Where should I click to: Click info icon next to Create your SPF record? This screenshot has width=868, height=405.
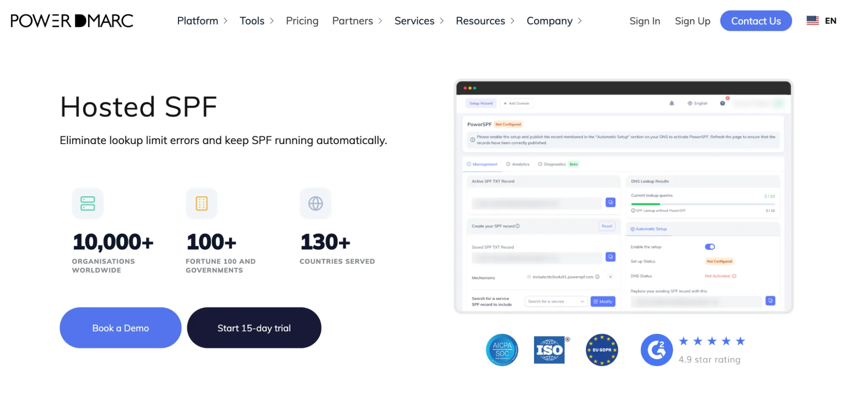(x=518, y=226)
